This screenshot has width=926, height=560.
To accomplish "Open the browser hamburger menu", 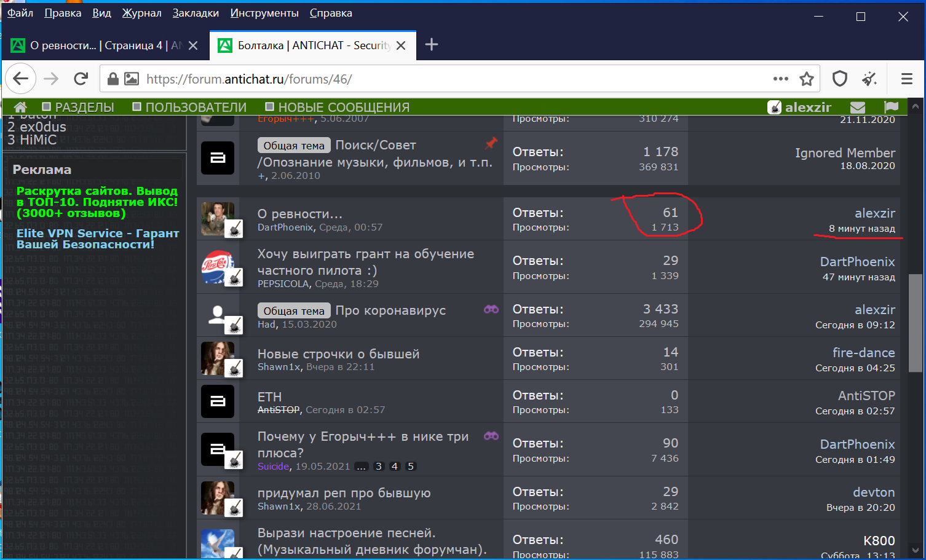I will 906,79.
